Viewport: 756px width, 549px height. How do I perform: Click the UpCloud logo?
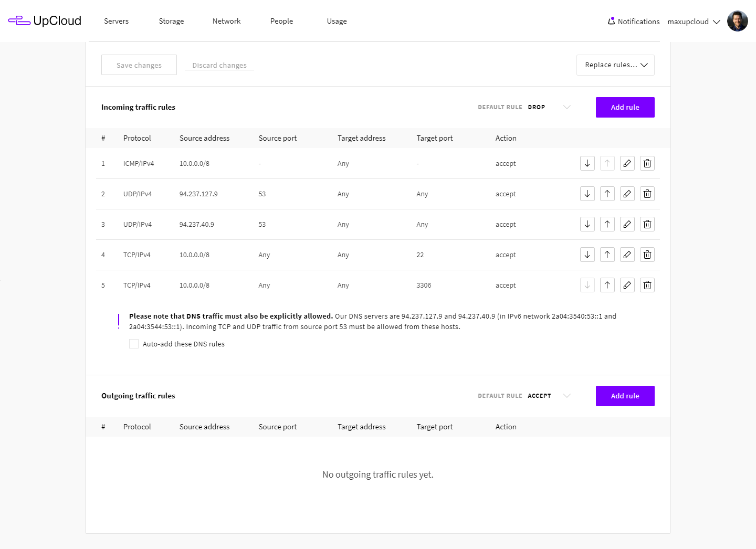coord(45,21)
